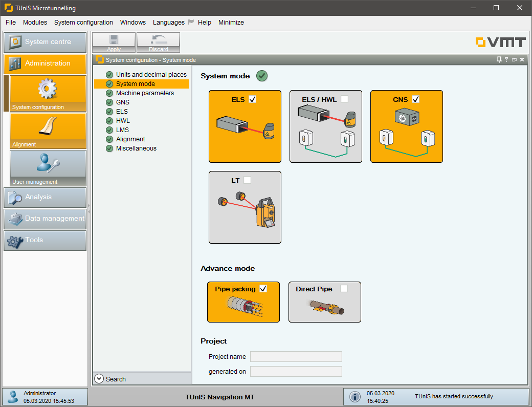Open the Modules menu
This screenshot has width=532, height=407.
tap(35, 23)
